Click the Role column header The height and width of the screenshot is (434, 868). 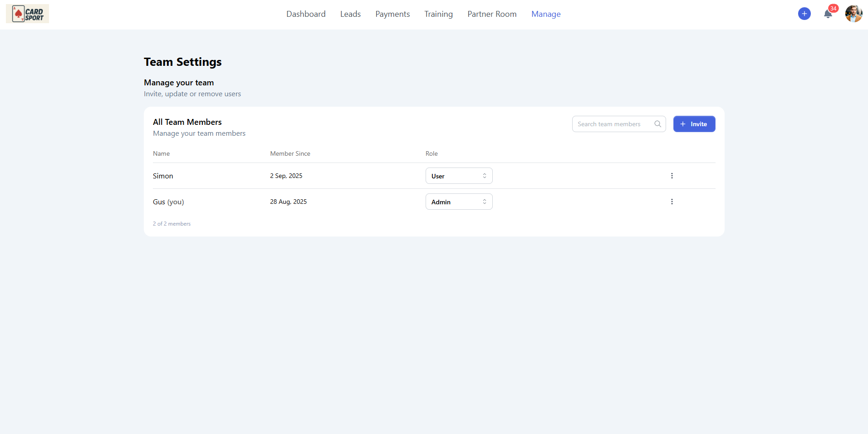(432, 153)
